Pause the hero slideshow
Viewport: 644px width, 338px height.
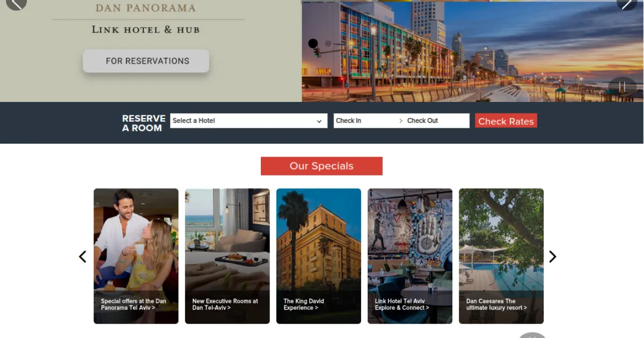click(x=622, y=86)
